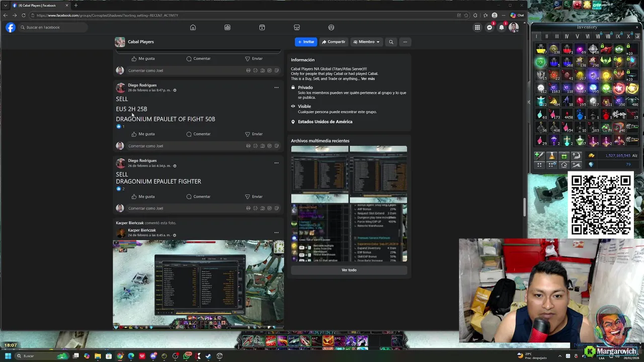The height and width of the screenshot is (362, 644).
Task: Open Facebook notifications bell
Action: pyautogui.click(x=501, y=28)
